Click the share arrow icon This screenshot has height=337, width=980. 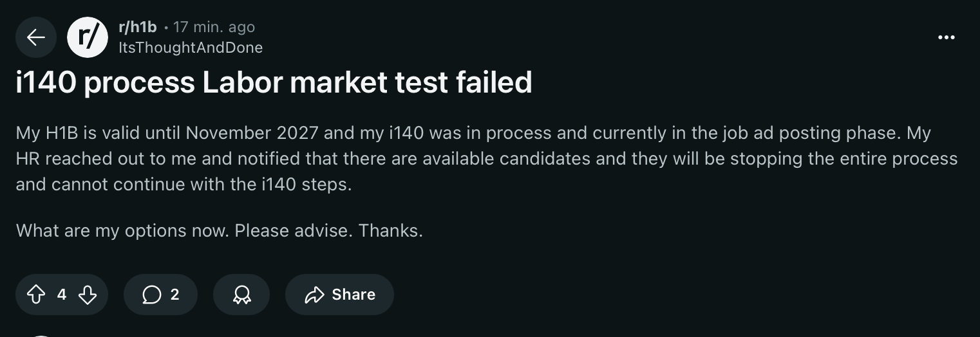coord(314,295)
